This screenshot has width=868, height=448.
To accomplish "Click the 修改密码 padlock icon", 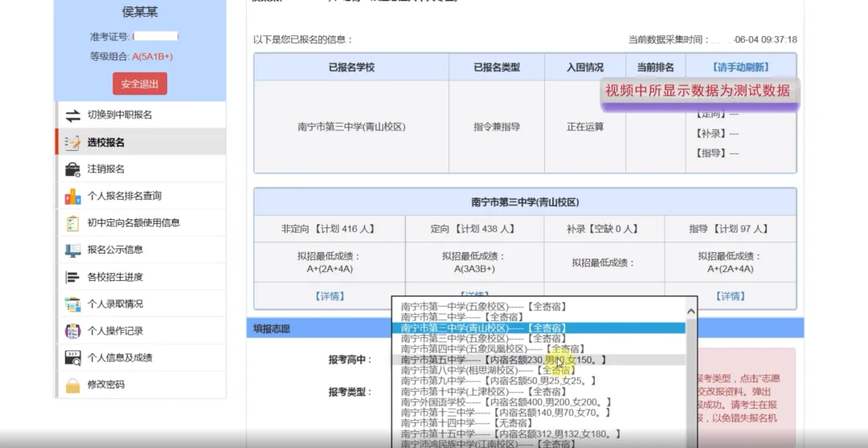I will [72, 385].
